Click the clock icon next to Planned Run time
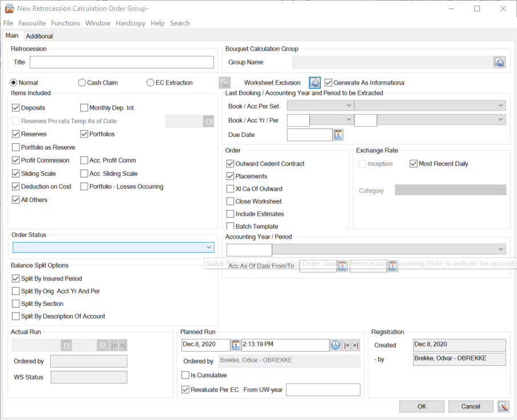This screenshot has height=420, width=517. pos(337,345)
